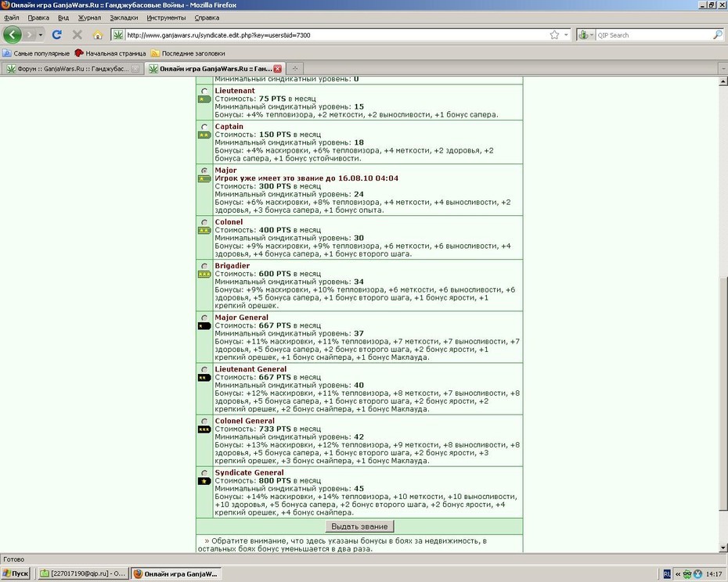Click the taskbar clock showing 14:17

714,574
